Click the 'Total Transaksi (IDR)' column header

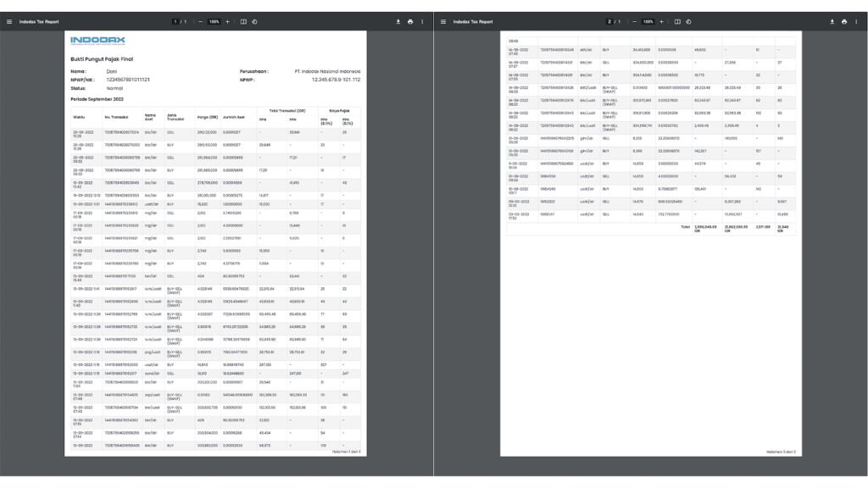(x=287, y=111)
